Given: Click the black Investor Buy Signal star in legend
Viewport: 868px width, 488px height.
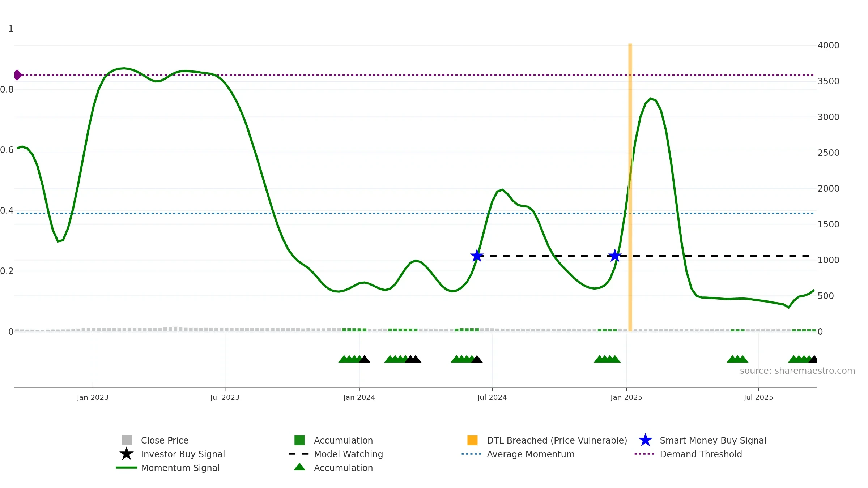Looking at the screenshot, I should [127, 454].
